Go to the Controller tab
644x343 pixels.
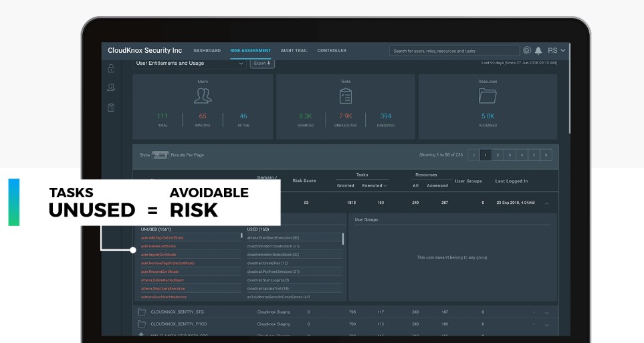pyautogui.click(x=332, y=51)
